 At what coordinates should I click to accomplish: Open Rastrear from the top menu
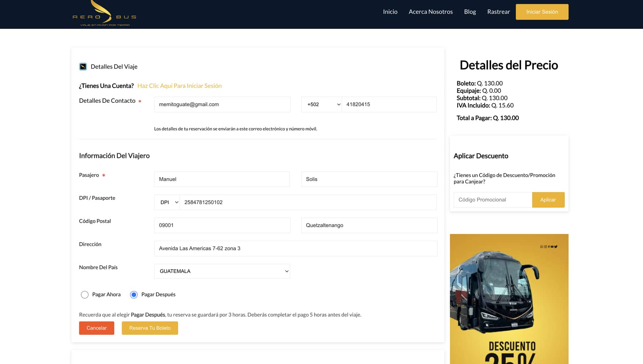[498, 12]
